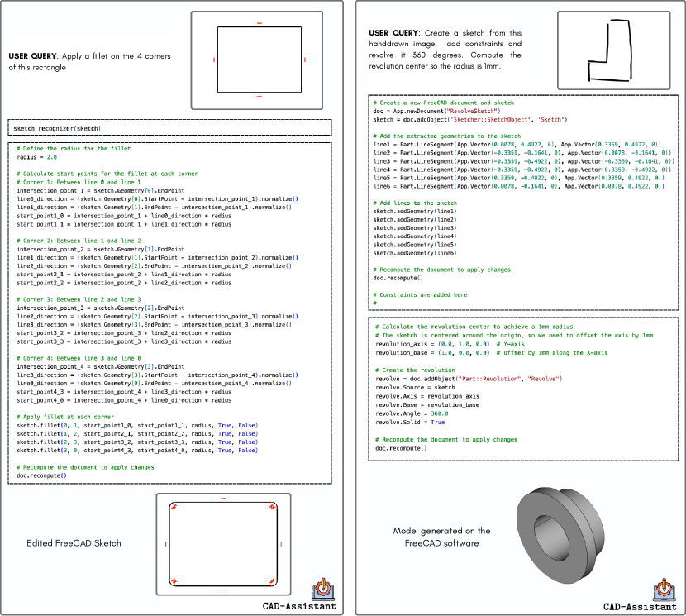
Task: Click the CAD-Assistant logo icon in left panel
Action: [324, 590]
